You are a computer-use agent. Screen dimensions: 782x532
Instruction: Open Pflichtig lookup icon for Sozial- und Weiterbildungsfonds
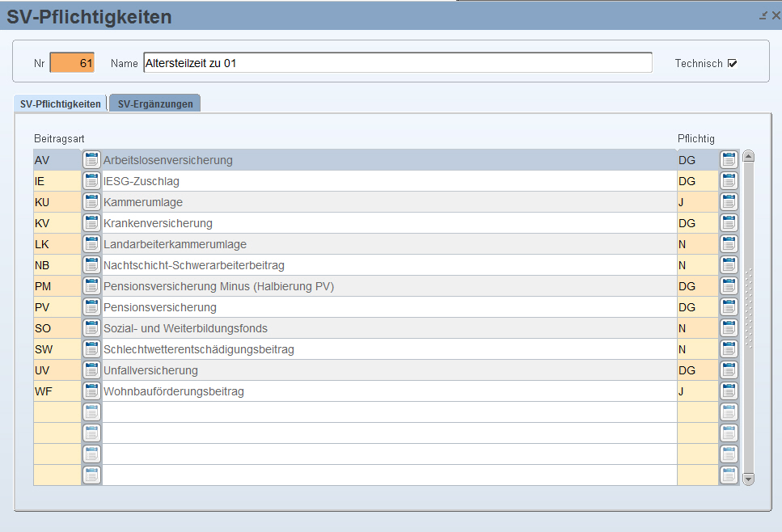(x=729, y=328)
